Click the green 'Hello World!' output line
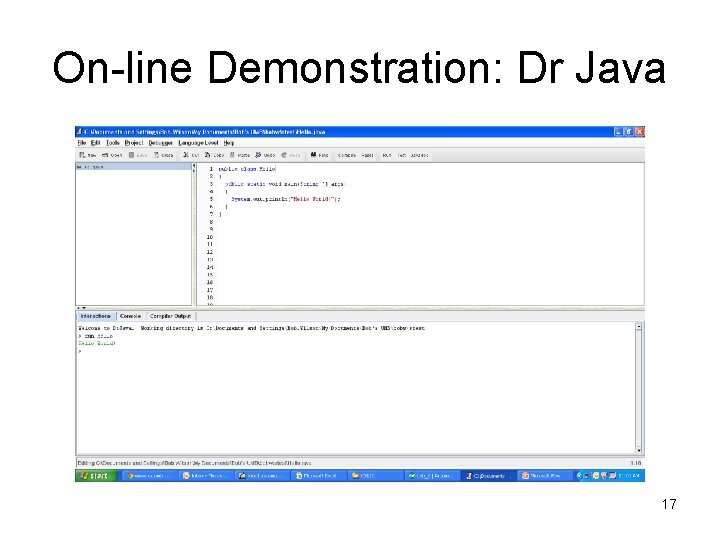Image resolution: width=720 pixels, height=540 pixels. pyautogui.click(x=97, y=343)
